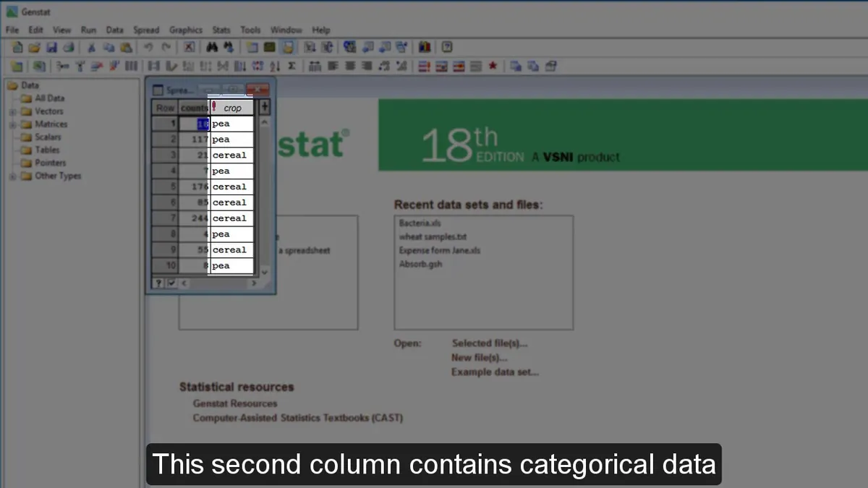868x488 pixels.
Task: Click the red X delete toolbar icon
Action: point(189,48)
